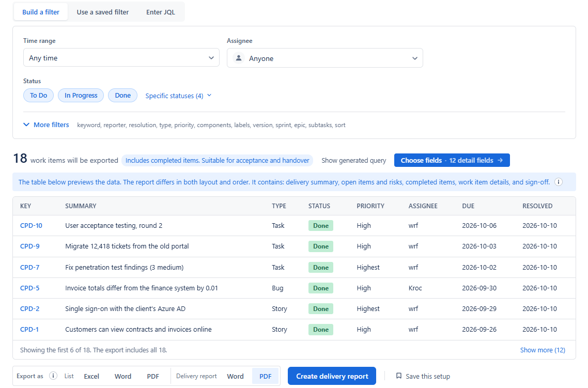The width and height of the screenshot is (588, 388).
Task: Toggle the In Progress status chip
Action: (81, 95)
